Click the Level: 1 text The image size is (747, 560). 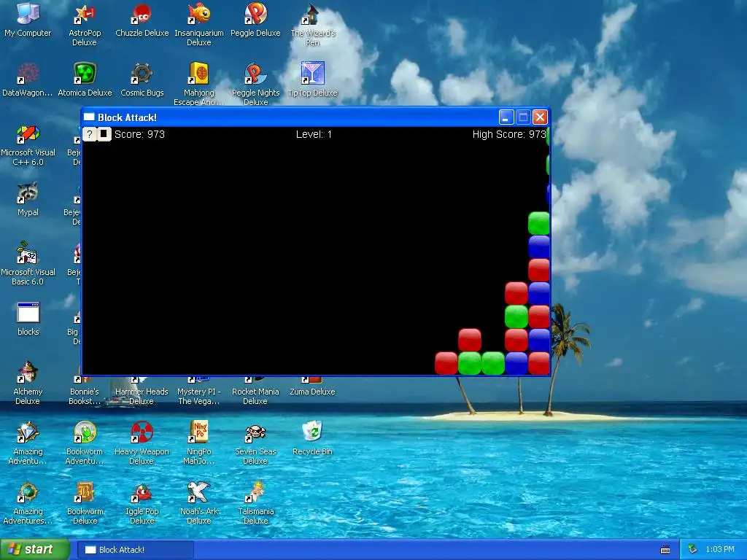(314, 134)
